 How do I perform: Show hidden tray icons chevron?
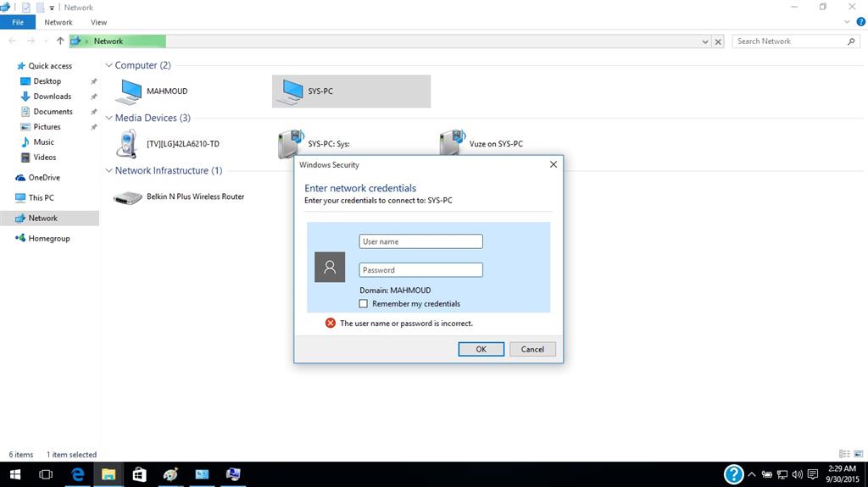752,474
